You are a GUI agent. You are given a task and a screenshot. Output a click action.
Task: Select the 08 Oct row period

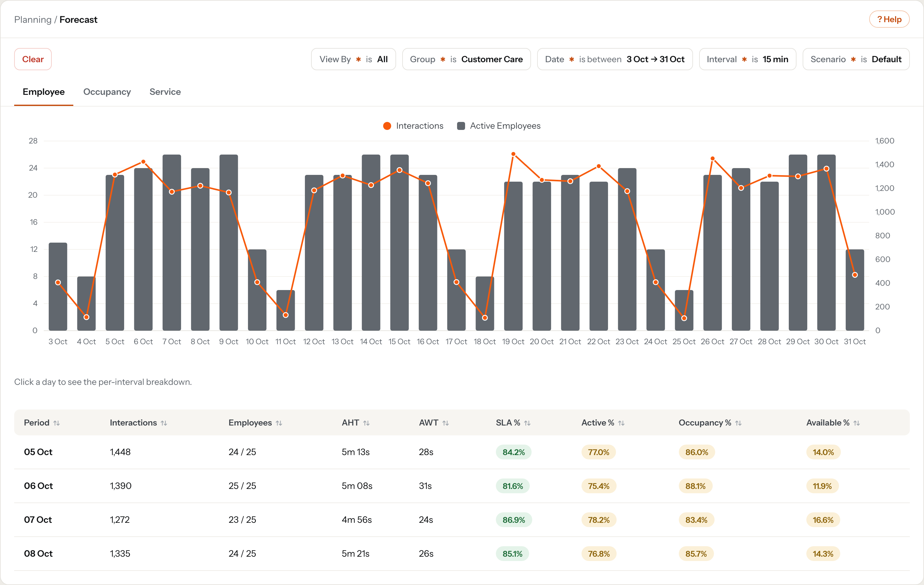point(38,554)
